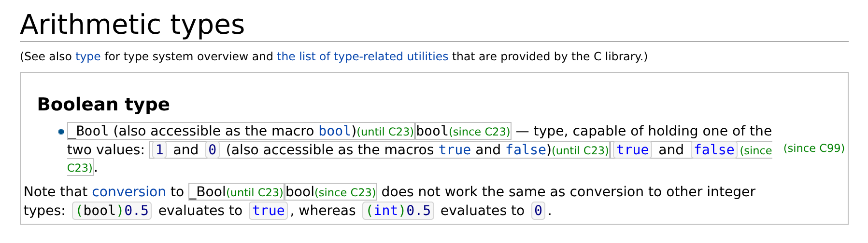
Task: Click the "false" link in the macros phrase
Action: [526, 150]
